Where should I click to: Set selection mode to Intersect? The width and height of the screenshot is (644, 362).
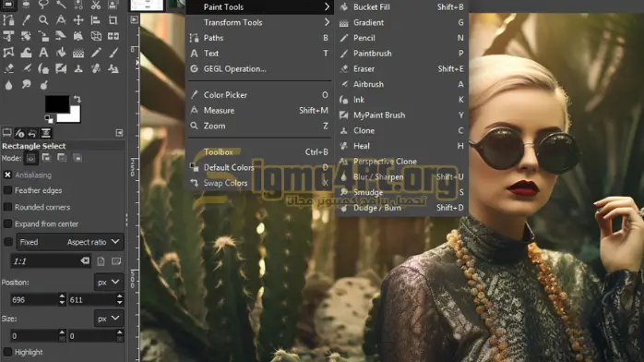point(78,158)
